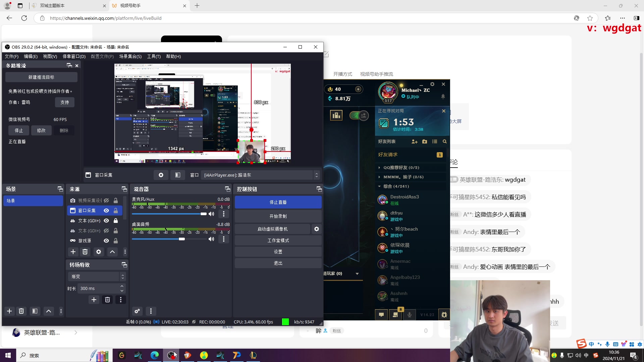Open the 编辑(E) menu
This screenshot has height=362, width=644.
(x=31, y=56)
